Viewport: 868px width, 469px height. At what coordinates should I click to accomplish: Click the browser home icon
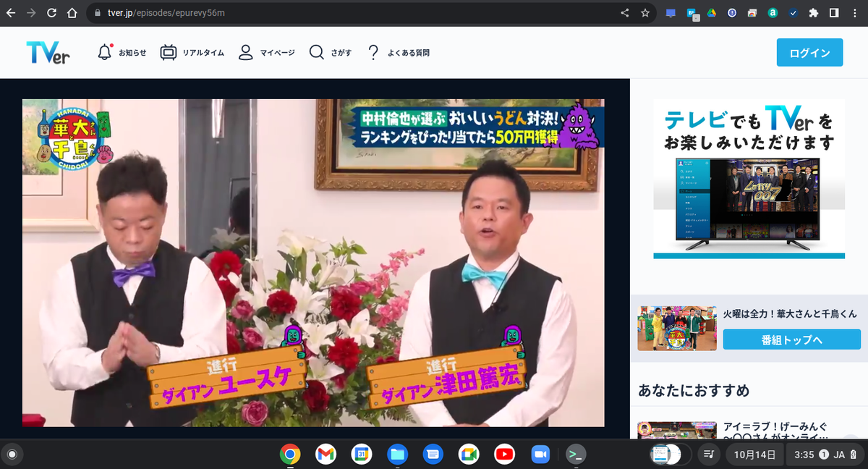point(72,13)
